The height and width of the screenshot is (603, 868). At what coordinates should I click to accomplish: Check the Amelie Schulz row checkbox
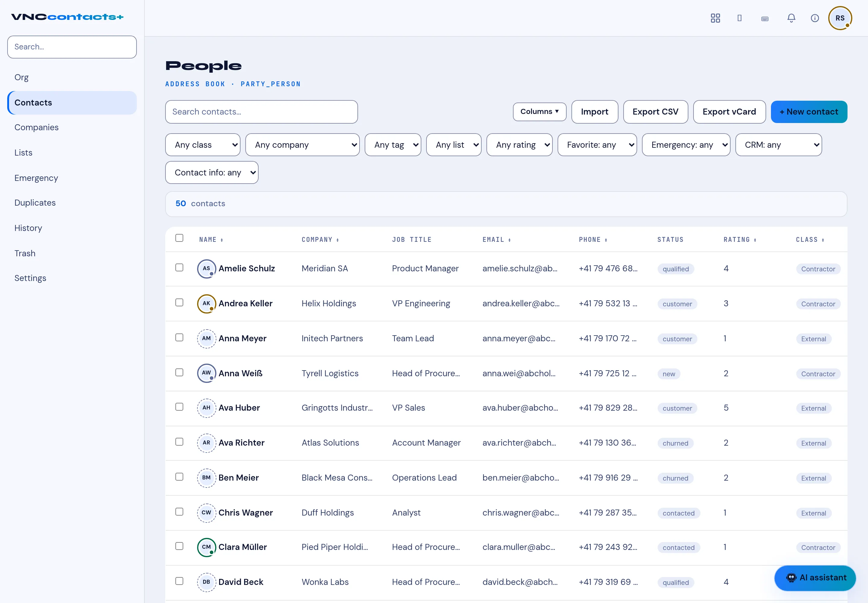pyautogui.click(x=179, y=267)
